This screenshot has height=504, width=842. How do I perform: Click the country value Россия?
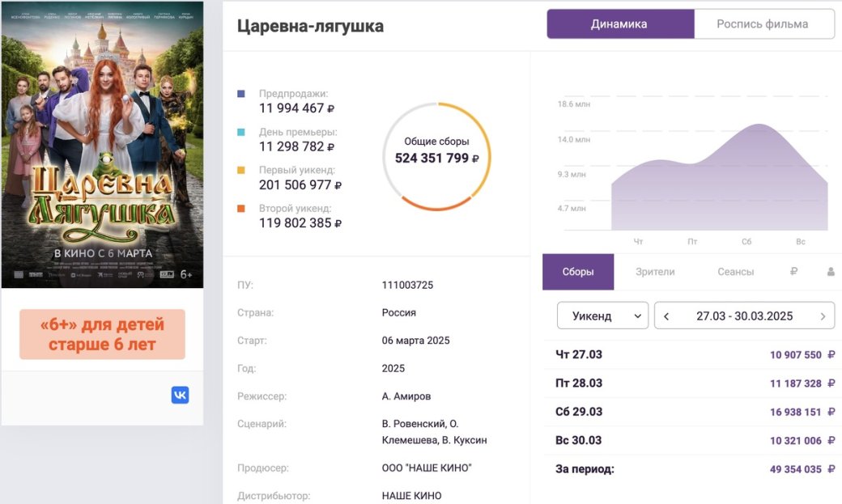[x=399, y=312]
